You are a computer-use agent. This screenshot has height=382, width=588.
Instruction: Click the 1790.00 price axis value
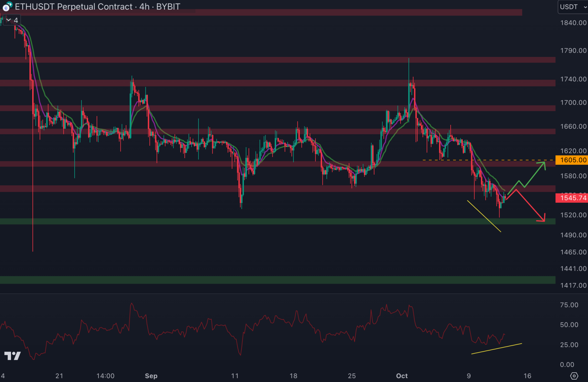pyautogui.click(x=573, y=51)
